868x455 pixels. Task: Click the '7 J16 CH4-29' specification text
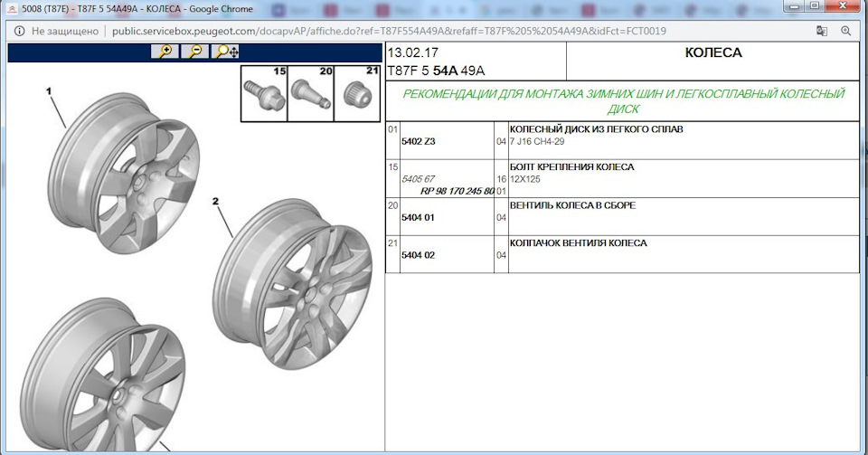tap(537, 142)
